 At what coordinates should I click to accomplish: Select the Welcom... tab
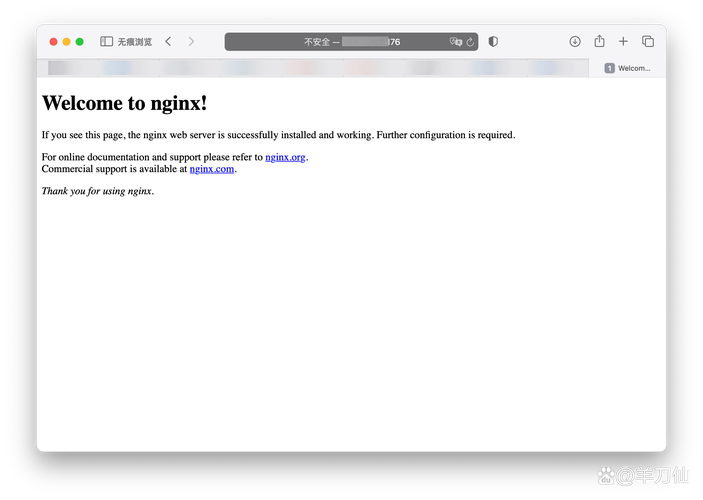(x=627, y=68)
